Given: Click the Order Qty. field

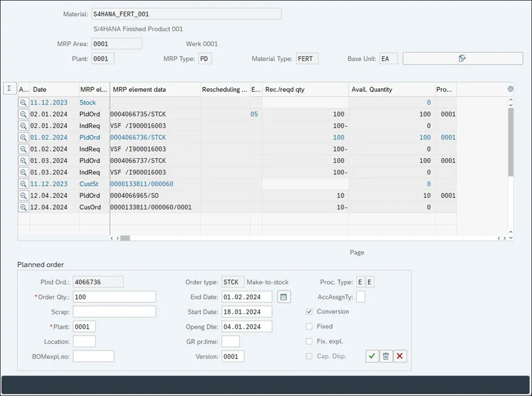Looking at the screenshot, I should (114, 297).
